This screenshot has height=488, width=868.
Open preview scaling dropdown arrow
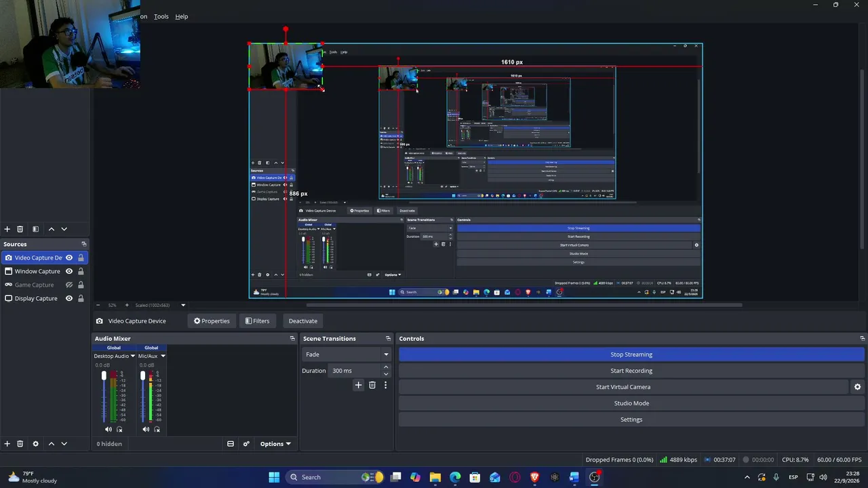183,305
